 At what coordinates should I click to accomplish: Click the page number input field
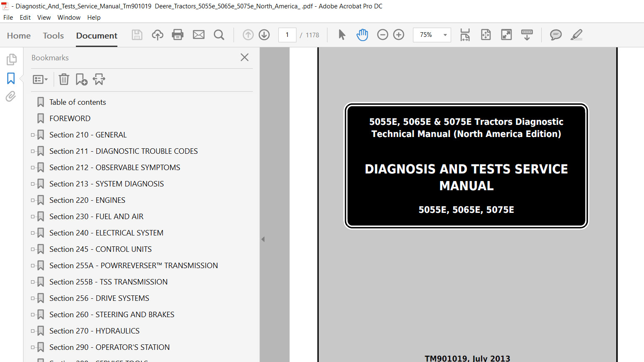[287, 35]
